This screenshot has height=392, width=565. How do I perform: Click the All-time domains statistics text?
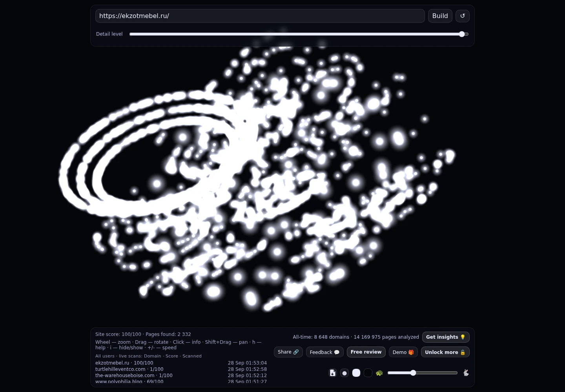click(x=356, y=337)
